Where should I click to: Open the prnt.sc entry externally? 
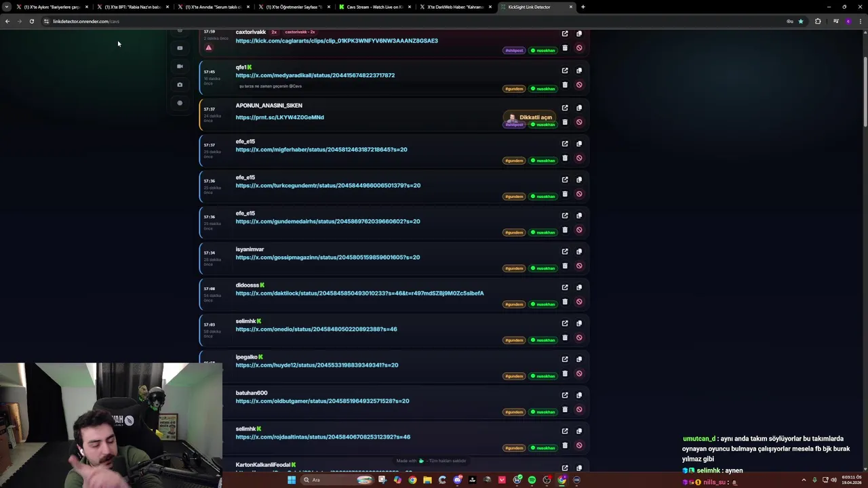pyautogui.click(x=565, y=108)
